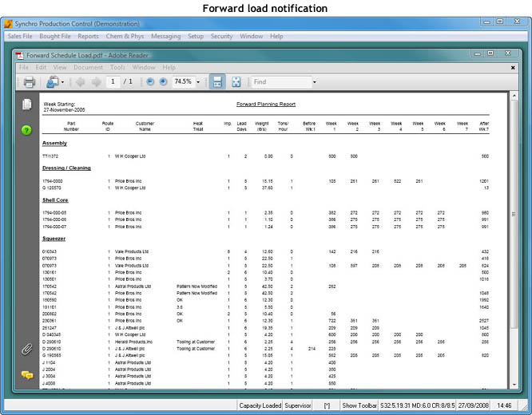Image resolution: width=532 pixels, height=415 pixels.
Task: Click the vertical scrollbar thumb
Action: click(x=514, y=214)
